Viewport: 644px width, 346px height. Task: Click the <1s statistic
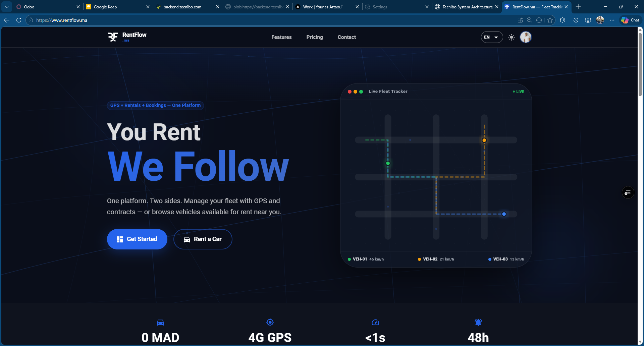click(x=375, y=338)
